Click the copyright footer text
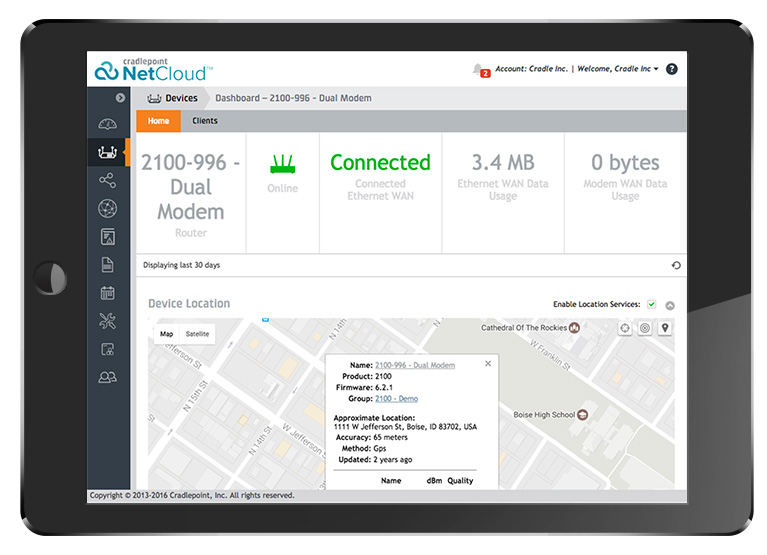This screenshot has width=767, height=555. click(192, 495)
